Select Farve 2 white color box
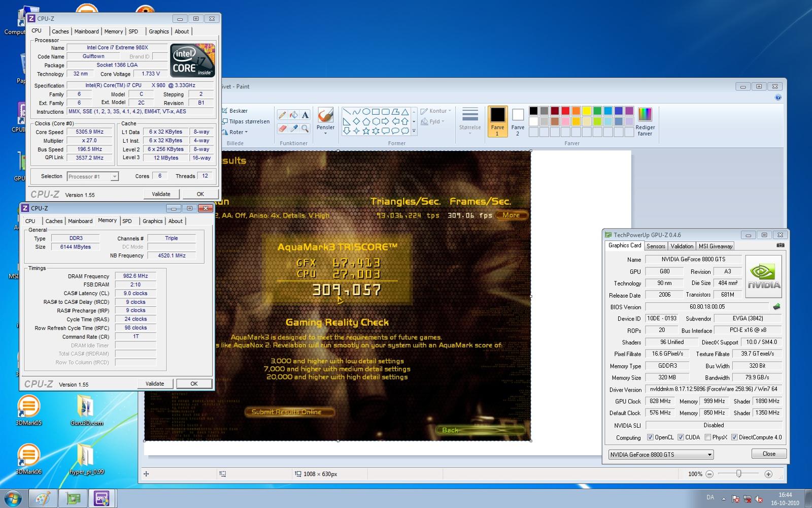 click(518, 121)
